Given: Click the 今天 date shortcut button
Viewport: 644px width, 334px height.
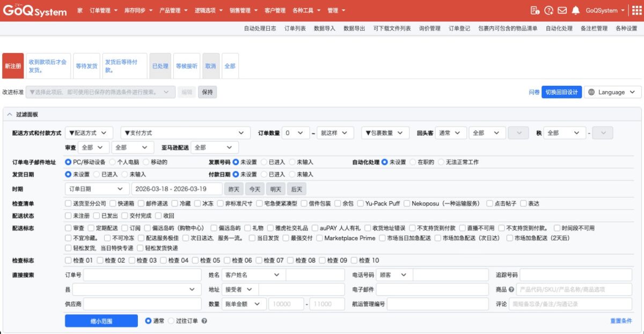Looking at the screenshot, I should coord(256,188).
